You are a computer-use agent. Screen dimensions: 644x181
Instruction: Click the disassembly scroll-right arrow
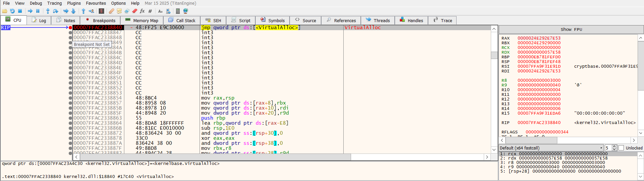pyautogui.click(x=487, y=157)
